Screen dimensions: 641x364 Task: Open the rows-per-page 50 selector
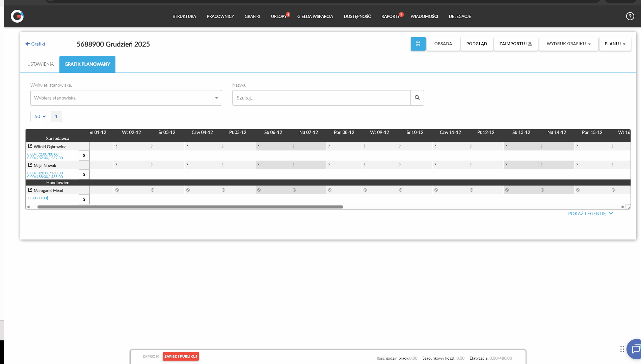pos(39,116)
